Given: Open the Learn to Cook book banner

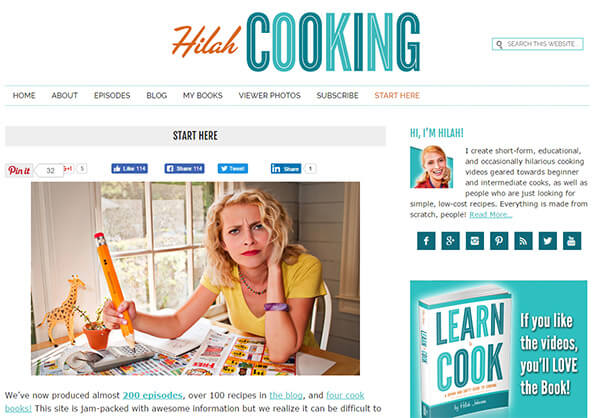Looking at the screenshot, I should pos(498,349).
